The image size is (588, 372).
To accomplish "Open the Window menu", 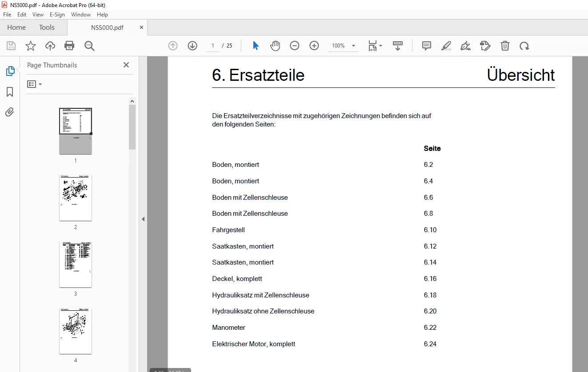I will click(x=81, y=15).
